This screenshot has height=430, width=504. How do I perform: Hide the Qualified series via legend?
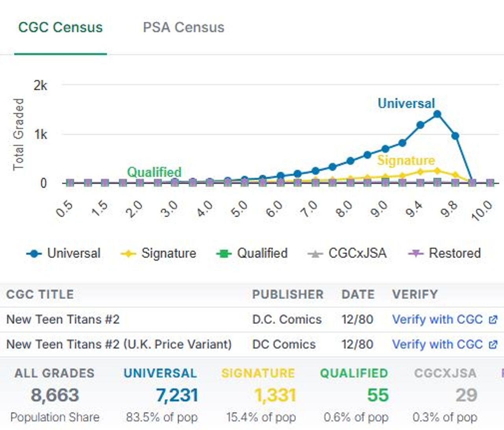coord(262,253)
